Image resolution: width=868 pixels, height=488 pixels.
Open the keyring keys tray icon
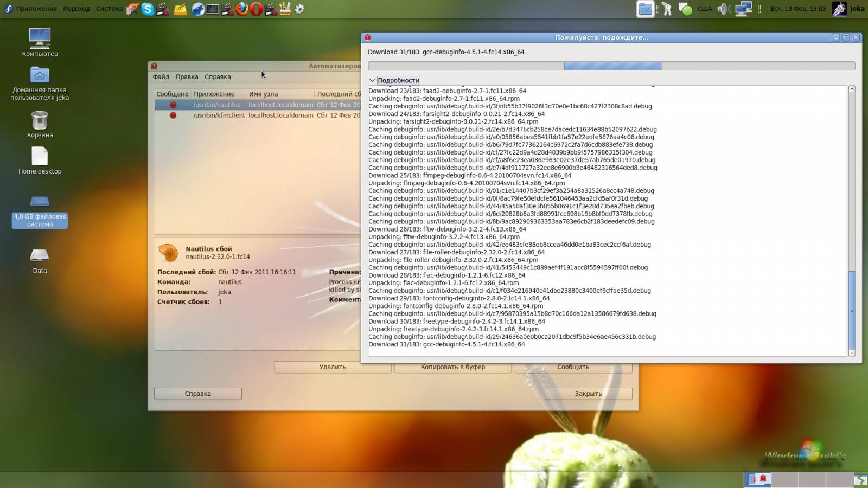(x=667, y=9)
